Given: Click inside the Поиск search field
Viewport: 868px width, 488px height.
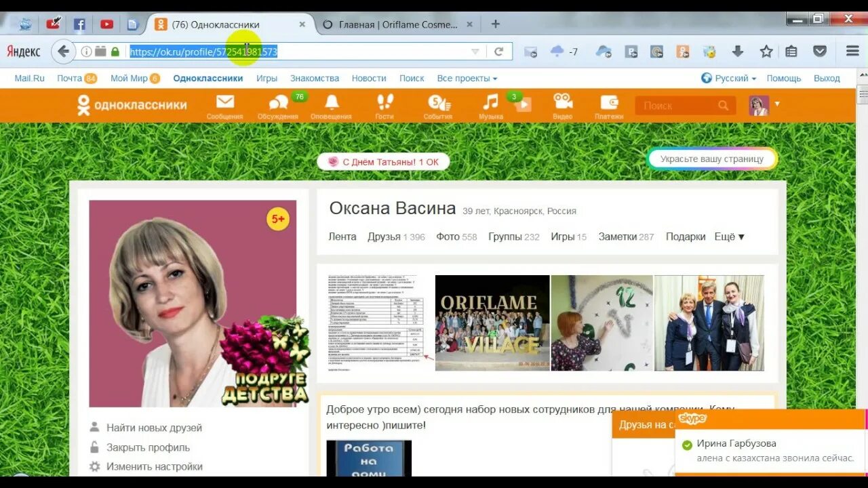Looking at the screenshot, I should [678, 105].
